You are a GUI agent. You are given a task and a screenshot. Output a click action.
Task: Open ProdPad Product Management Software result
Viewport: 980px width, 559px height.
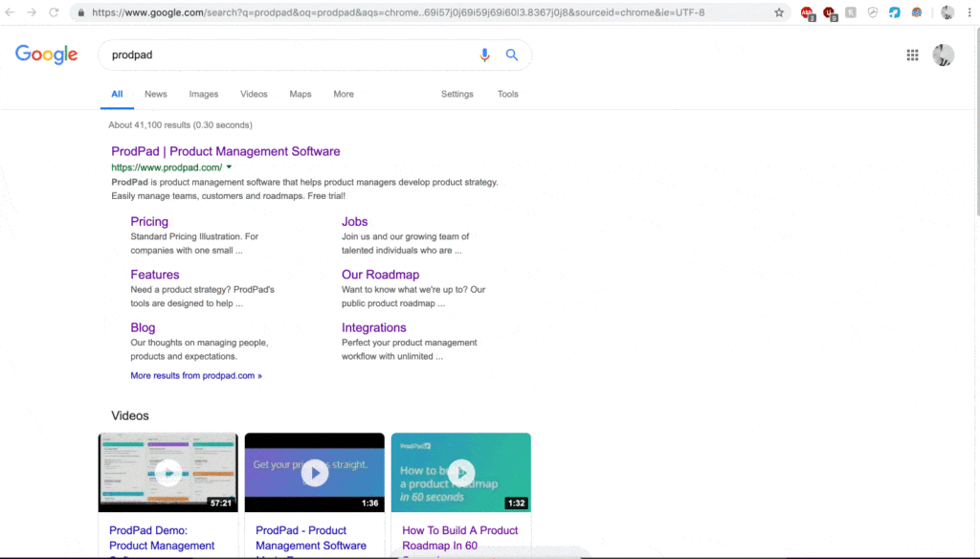[x=226, y=151]
